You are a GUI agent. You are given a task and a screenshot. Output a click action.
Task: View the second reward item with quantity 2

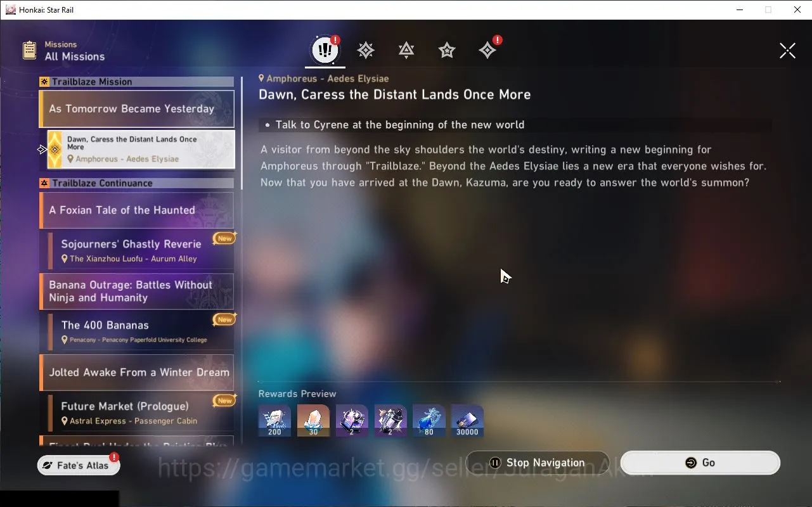pos(390,421)
